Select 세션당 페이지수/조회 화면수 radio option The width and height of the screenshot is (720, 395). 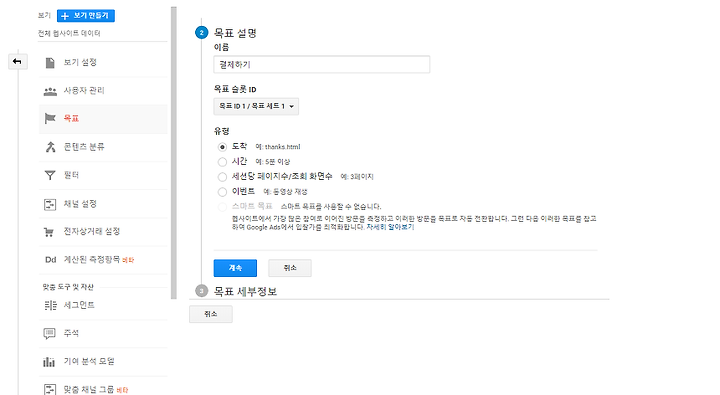point(222,177)
